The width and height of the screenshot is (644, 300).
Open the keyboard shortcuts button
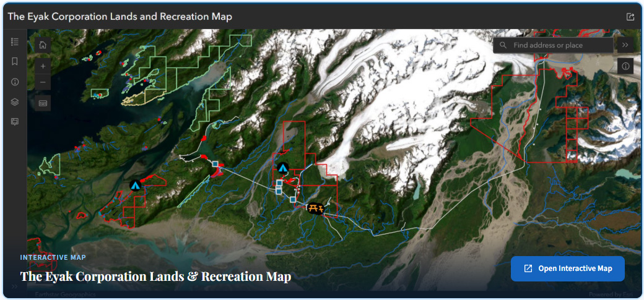43,103
